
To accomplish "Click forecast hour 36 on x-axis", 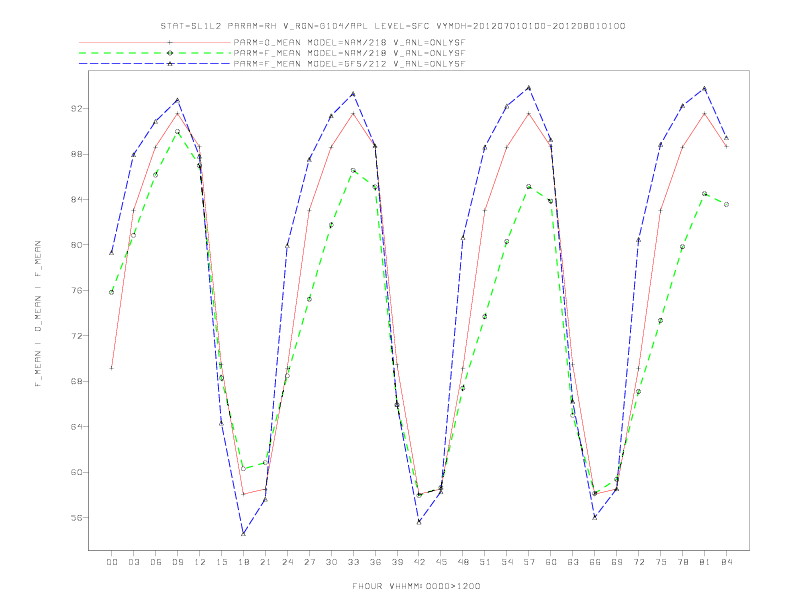I will pos(375,562).
